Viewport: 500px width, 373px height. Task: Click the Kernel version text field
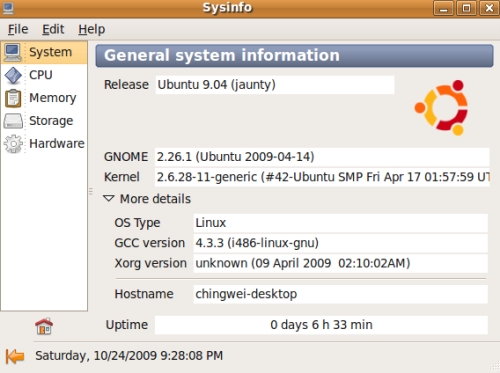tap(322, 177)
